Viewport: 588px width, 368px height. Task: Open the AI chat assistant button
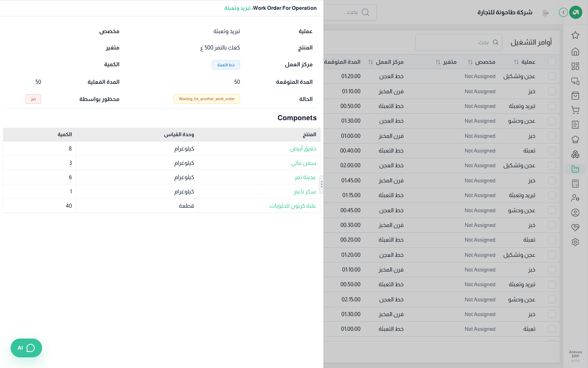click(x=26, y=348)
